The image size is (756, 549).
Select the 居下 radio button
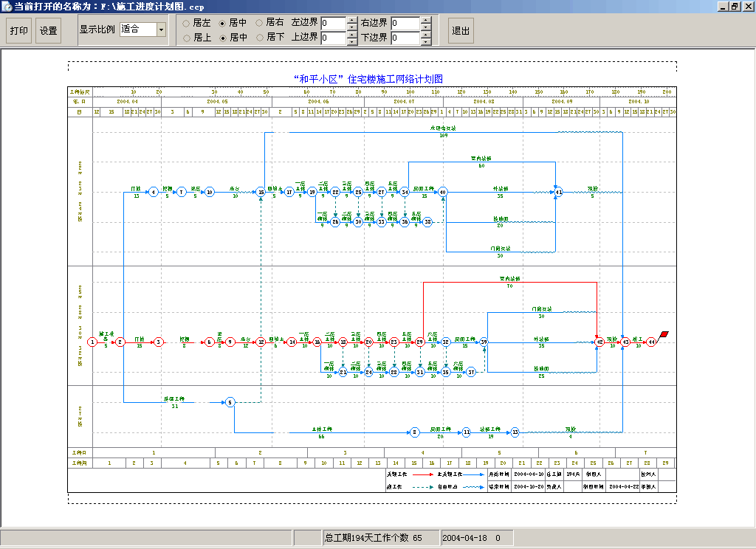pos(259,37)
